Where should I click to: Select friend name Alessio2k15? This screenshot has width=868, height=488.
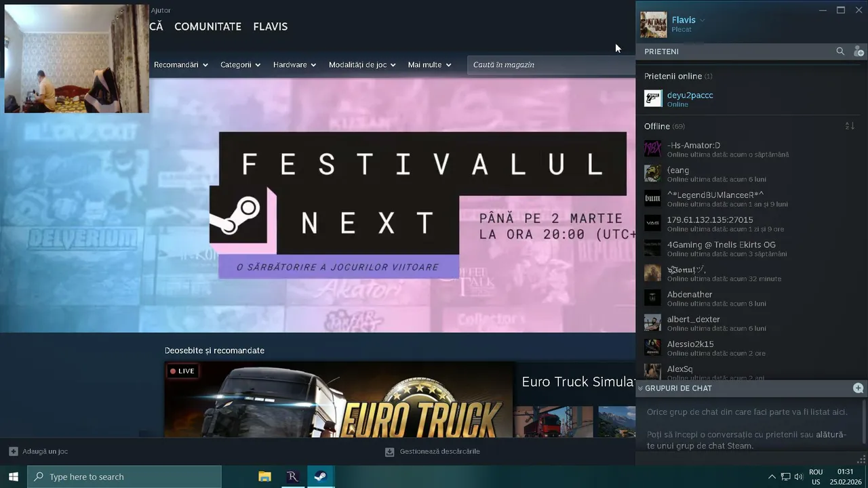pyautogui.click(x=690, y=344)
